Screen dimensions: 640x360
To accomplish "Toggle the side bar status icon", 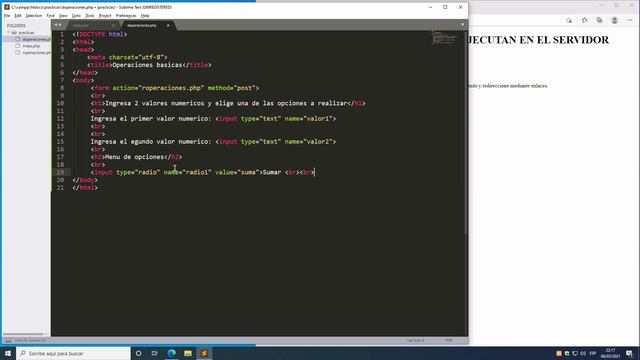I will coord(8,340).
